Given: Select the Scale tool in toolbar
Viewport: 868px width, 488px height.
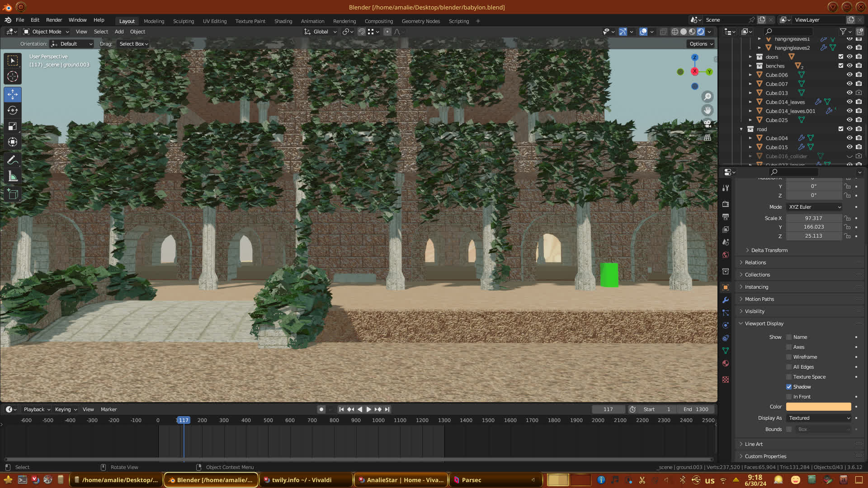Looking at the screenshot, I should (13, 127).
